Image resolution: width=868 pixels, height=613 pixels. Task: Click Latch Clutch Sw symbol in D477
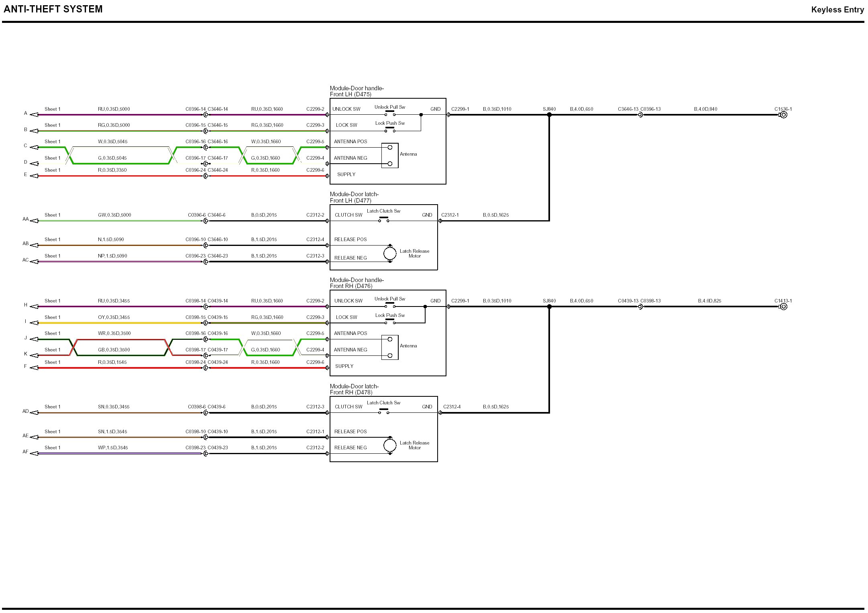[x=384, y=219]
